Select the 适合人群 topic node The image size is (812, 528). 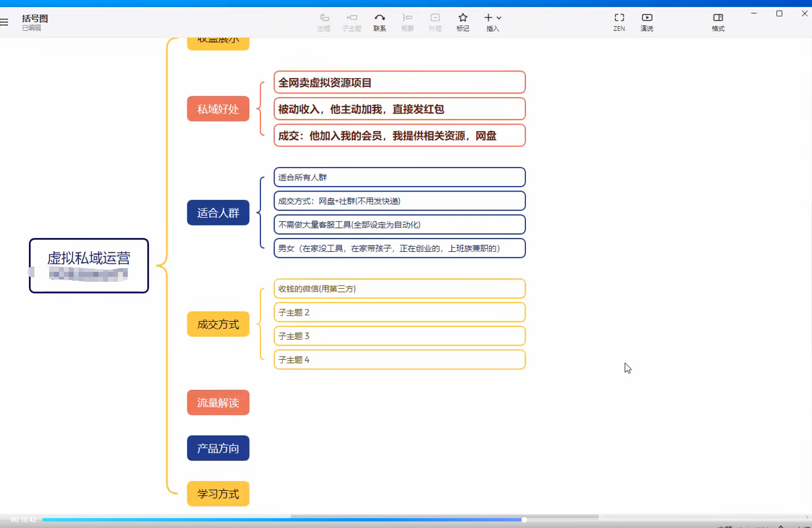pos(218,212)
